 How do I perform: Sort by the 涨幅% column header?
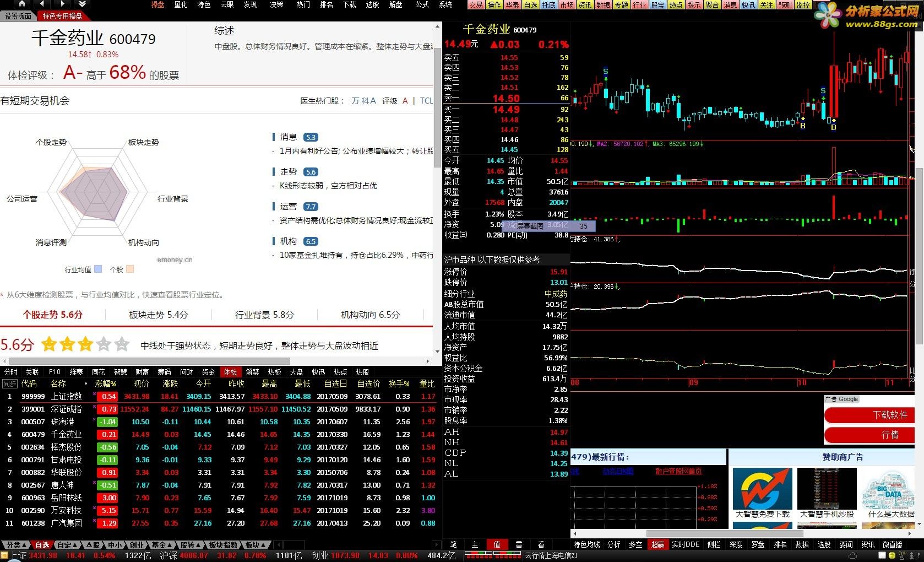coord(105,383)
